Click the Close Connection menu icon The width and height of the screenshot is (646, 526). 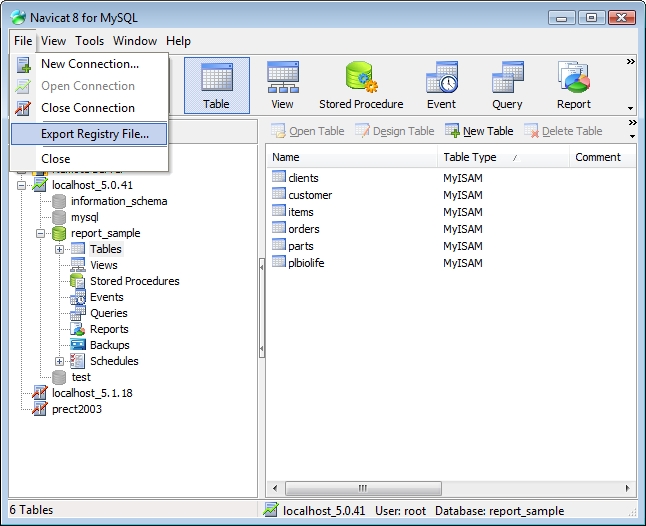coord(23,108)
